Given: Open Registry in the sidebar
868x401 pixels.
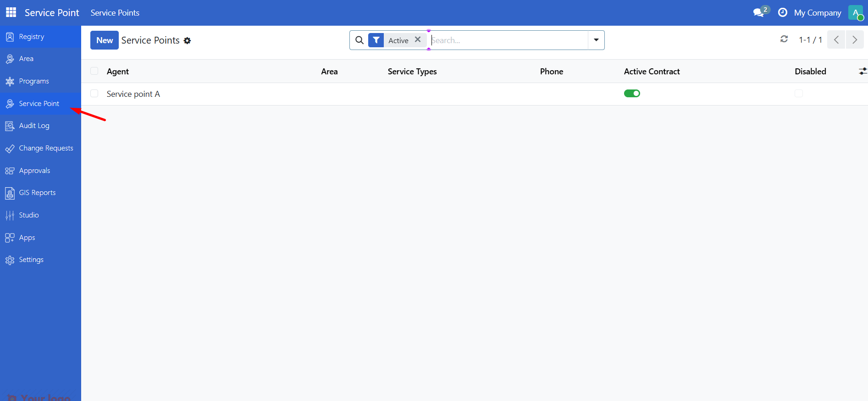Looking at the screenshot, I should (x=32, y=37).
